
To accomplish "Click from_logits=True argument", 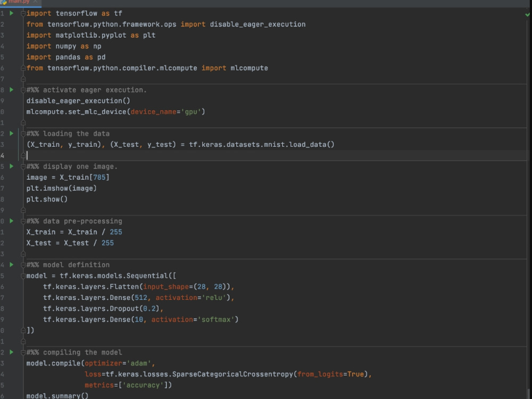I will click(x=330, y=374).
